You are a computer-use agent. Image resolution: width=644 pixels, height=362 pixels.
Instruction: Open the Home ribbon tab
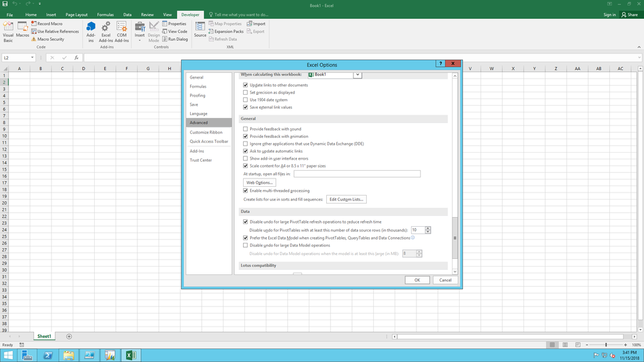[x=31, y=15]
